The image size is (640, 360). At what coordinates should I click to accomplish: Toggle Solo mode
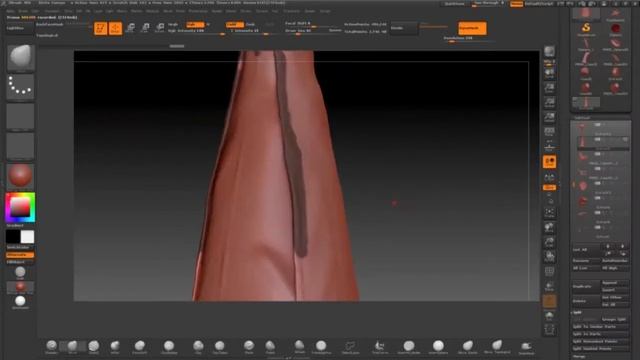pos(549,315)
